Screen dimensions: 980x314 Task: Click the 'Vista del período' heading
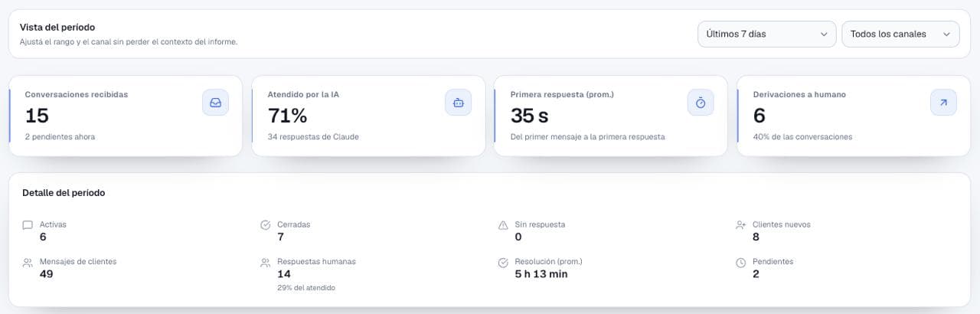57,28
